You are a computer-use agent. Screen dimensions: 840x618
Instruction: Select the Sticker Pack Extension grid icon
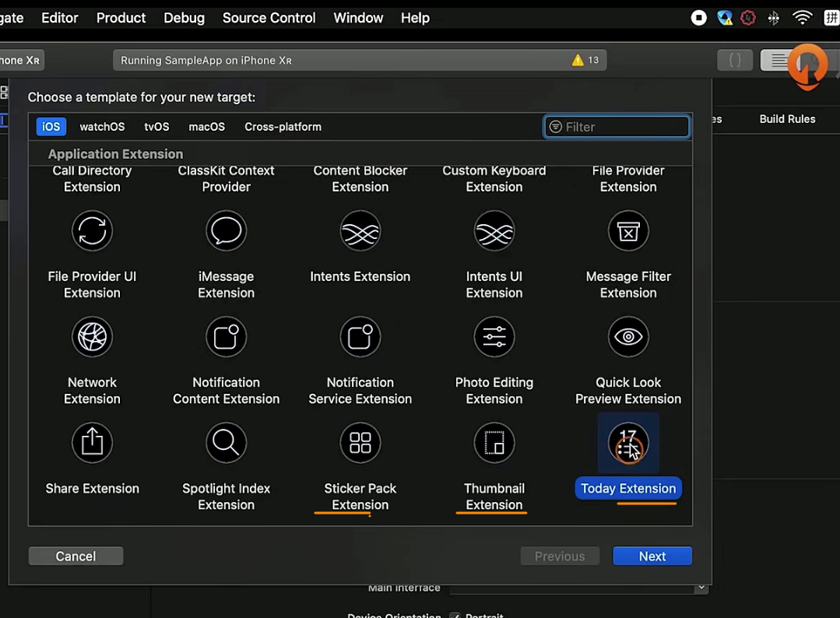360,443
